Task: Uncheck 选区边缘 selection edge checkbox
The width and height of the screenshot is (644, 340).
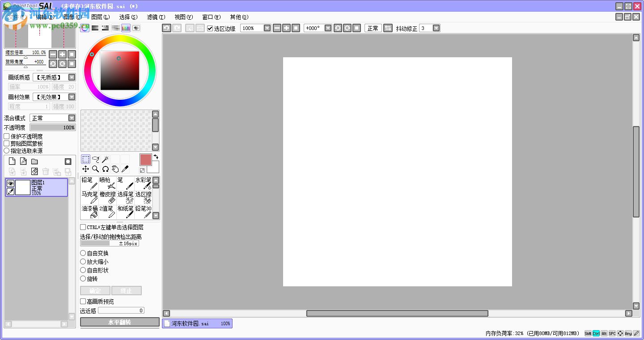Action: pyautogui.click(x=210, y=28)
